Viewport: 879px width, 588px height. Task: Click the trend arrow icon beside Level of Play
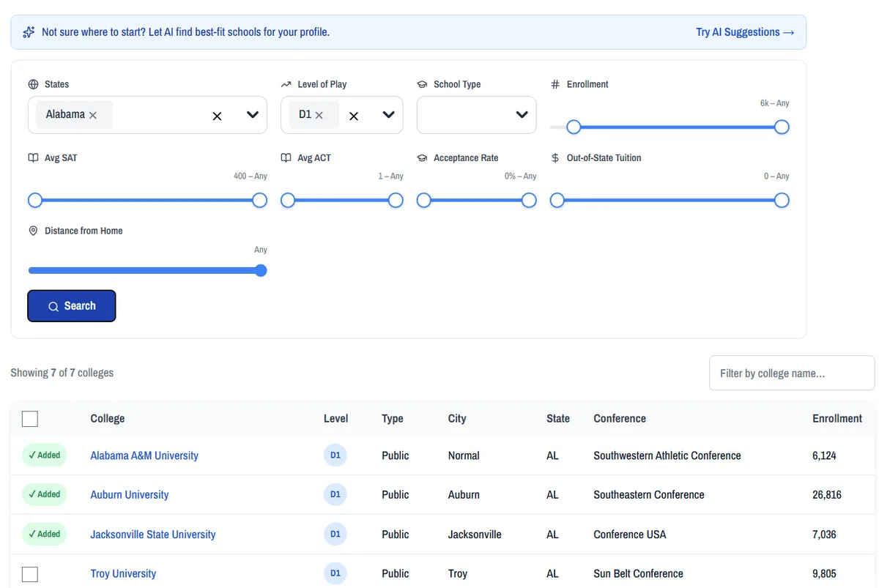click(286, 84)
